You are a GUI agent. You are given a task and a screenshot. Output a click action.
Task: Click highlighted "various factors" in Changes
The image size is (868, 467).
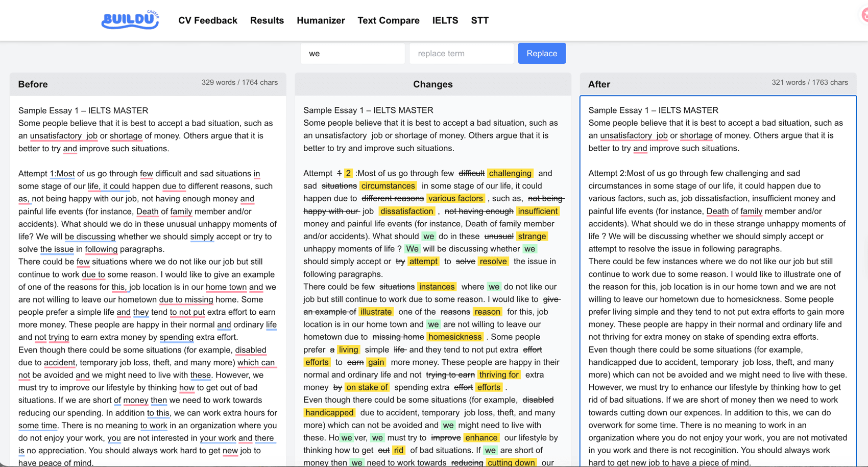tap(455, 198)
